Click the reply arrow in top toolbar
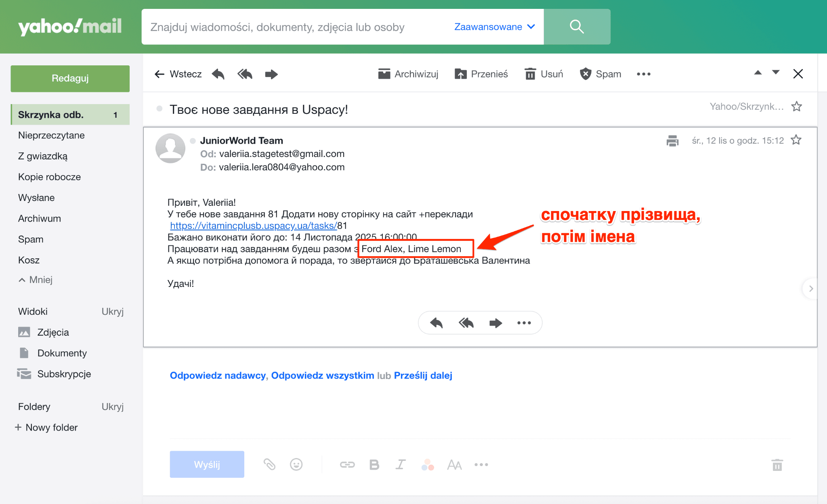This screenshot has width=827, height=504. click(x=218, y=74)
